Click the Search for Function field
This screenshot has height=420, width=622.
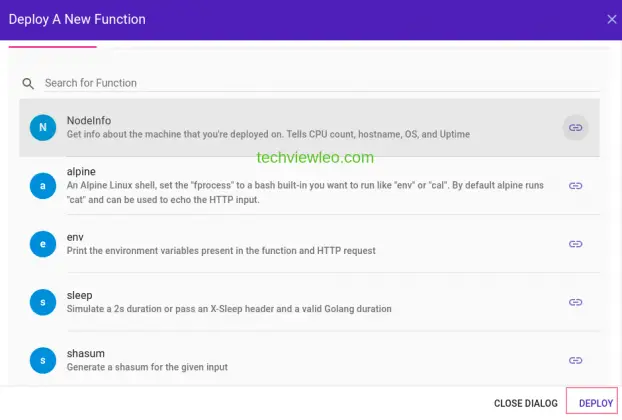tap(320, 83)
